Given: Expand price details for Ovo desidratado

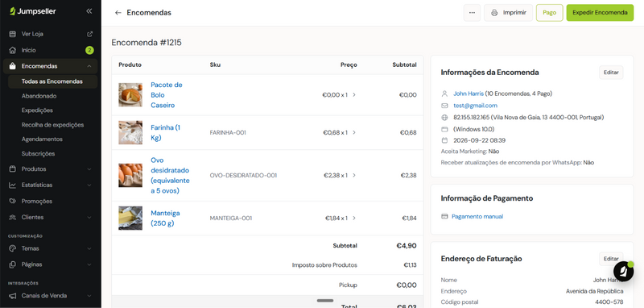Looking at the screenshot, I should tap(354, 175).
